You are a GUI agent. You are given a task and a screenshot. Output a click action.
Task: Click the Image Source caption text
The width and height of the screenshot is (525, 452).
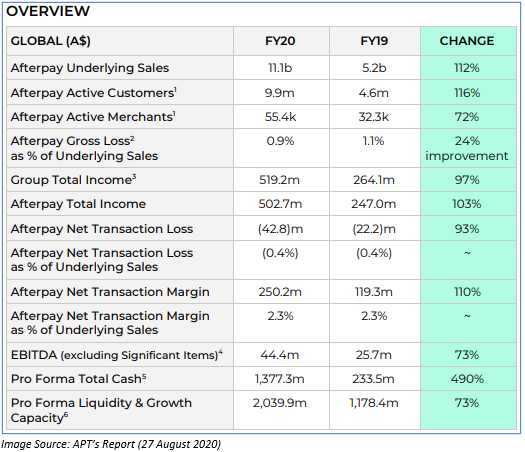pos(111,444)
